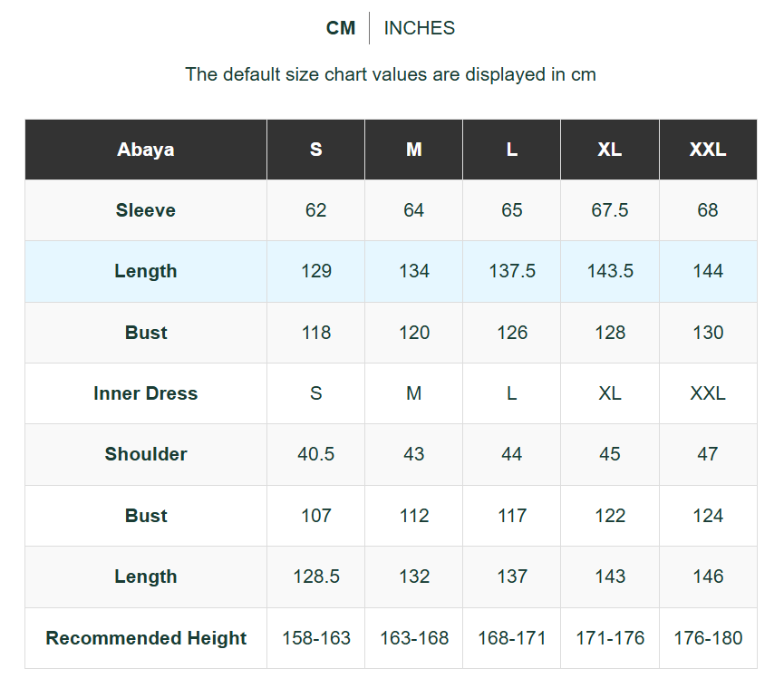
Task: Click the Abaya header cell
Action: tap(145, 149)
